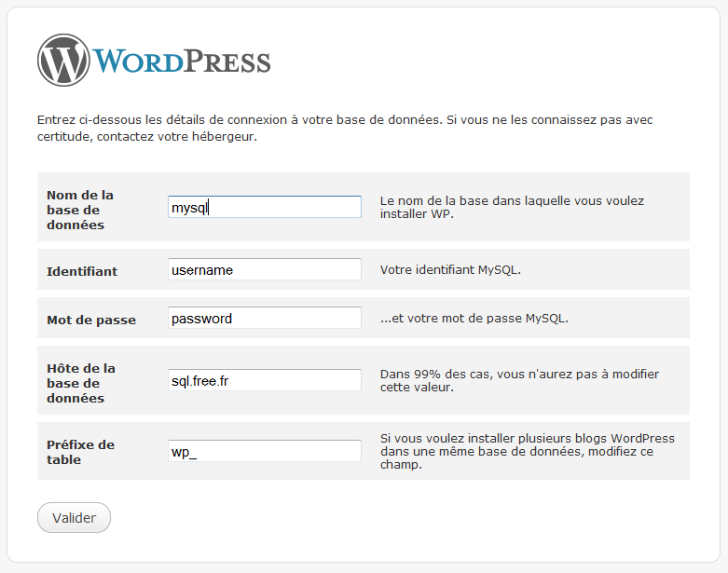The width and height of the screenshot is (728, 573).
Task: Click the 'Hôte de la base de données' label
Action: pos(81,383)
